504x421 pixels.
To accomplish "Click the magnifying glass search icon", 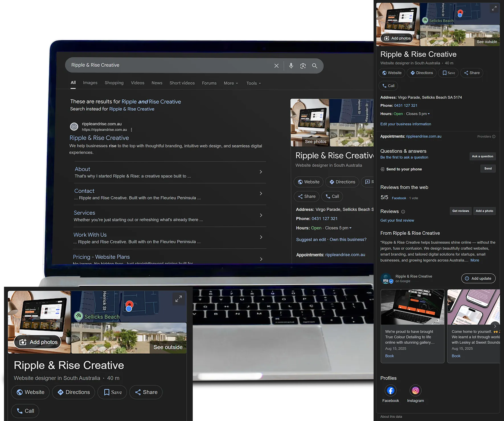I will click(x=315, y=66).
